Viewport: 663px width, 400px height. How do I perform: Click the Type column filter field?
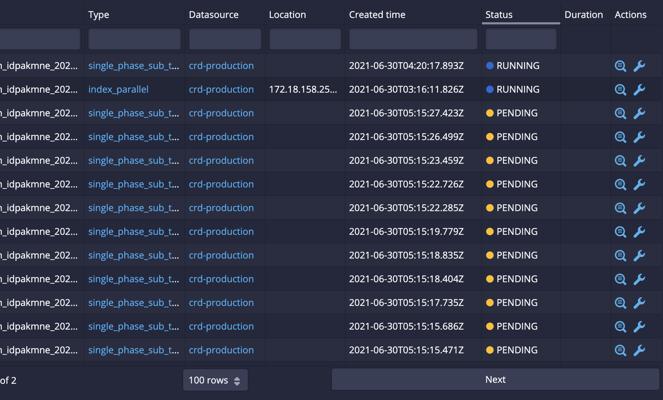coord(134,39)
